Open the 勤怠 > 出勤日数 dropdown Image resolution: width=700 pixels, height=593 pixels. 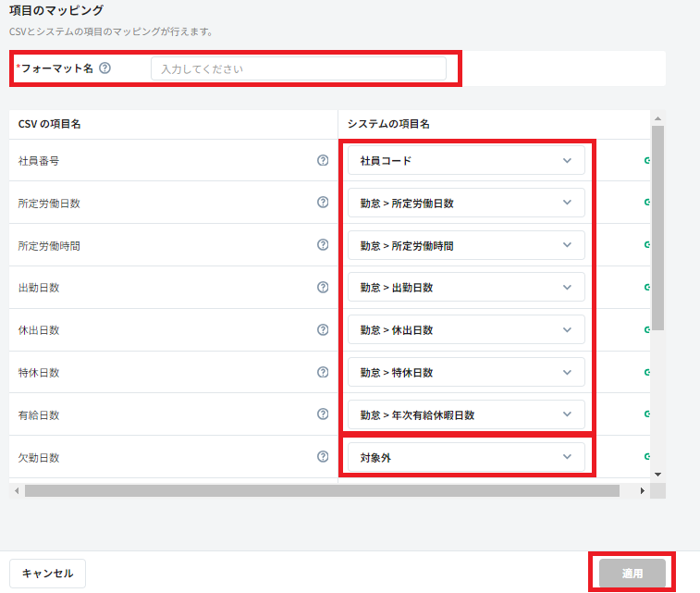pos(466,288)
